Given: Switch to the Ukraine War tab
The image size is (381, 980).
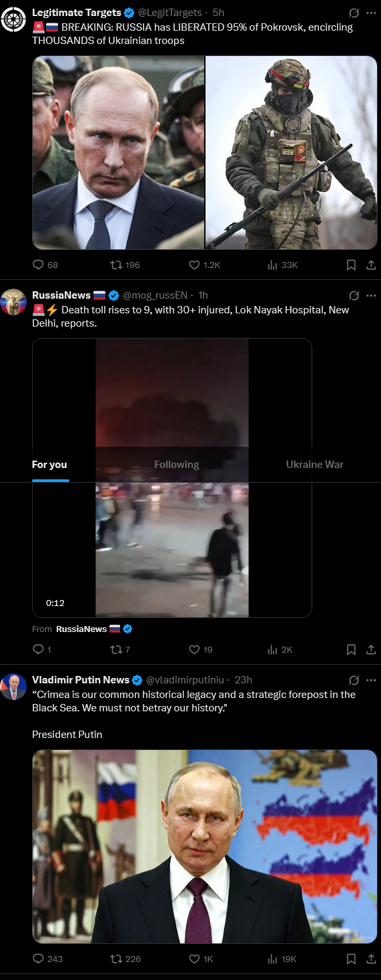Looking at the screenshot, I should (315, 465).
